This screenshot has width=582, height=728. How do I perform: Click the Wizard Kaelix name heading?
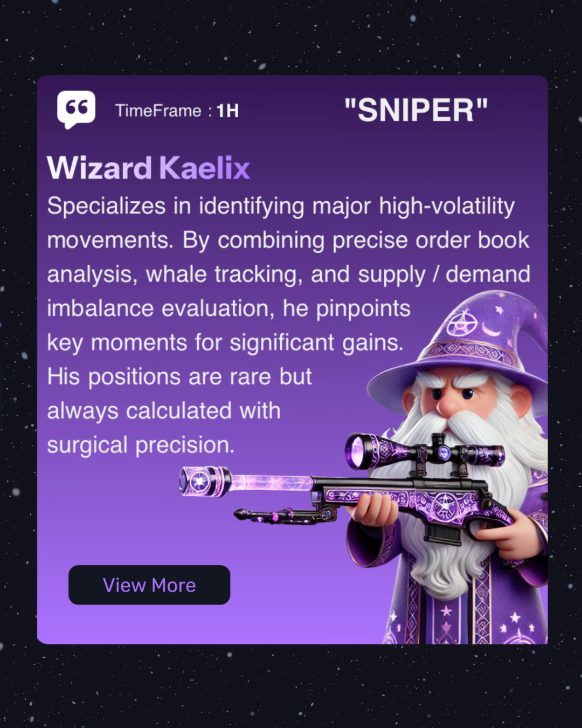pos(148,167)
